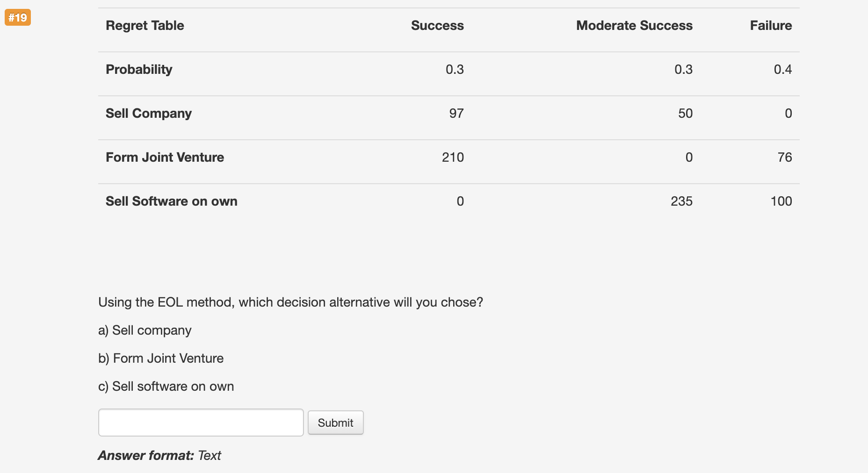
Task: Click inside the answer text field
Action: pyautogui.click(x=200, y=423)
